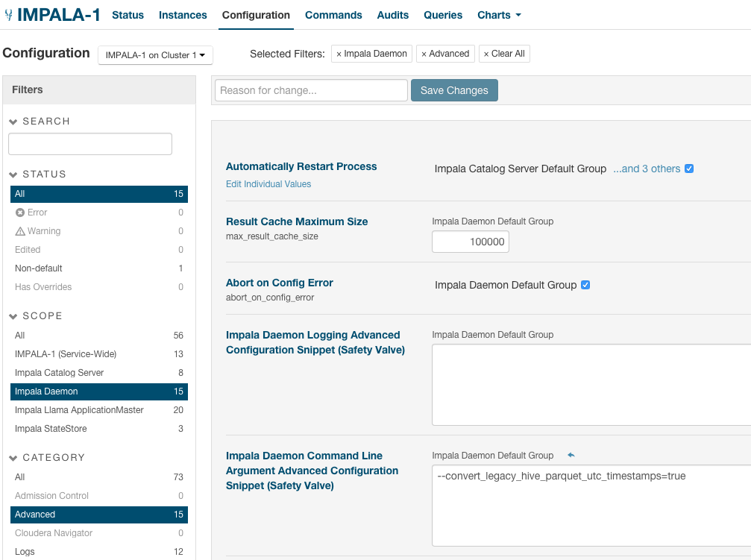The image size is (751, 560).
Task: Toggle the checkbox after "...and 3 others"
Action: [x=688, y=169]
